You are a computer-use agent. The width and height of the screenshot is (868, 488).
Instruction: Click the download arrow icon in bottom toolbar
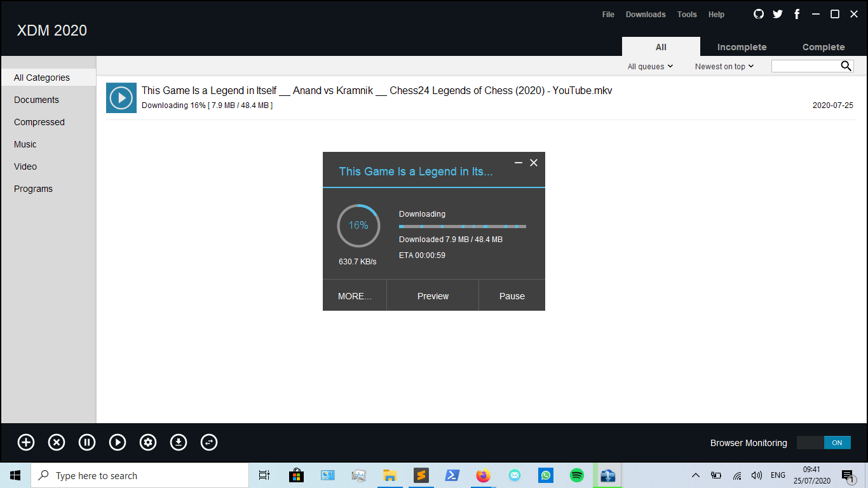[178, 442]
